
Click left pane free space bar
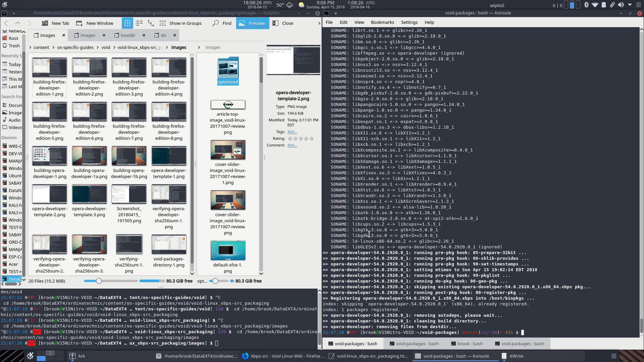tap(152, 281)
